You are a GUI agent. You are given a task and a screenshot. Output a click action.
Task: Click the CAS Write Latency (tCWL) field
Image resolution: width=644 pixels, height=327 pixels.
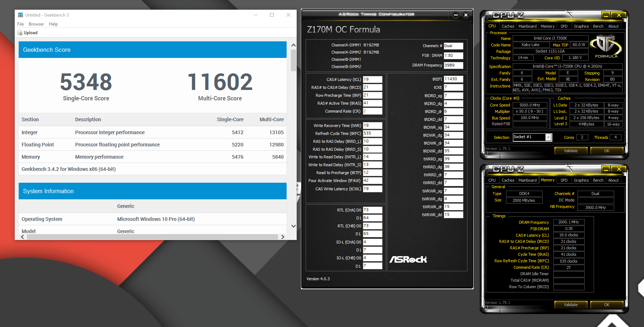pos(373,189)
